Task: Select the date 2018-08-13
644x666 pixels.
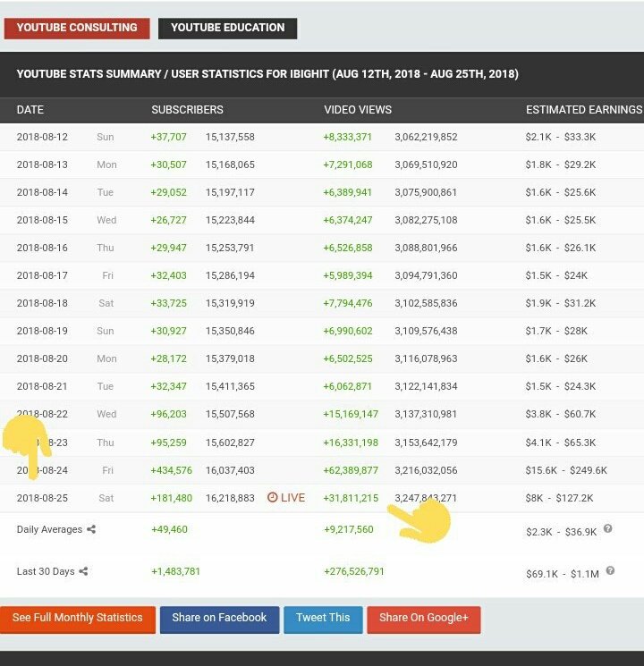Action: (42, 164)
